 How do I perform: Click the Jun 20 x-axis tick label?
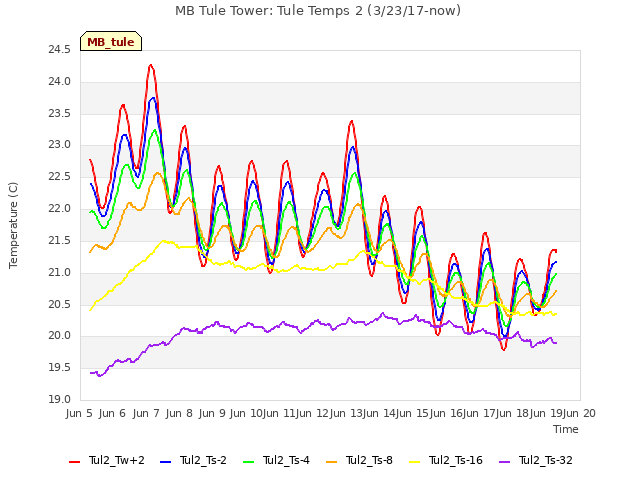pos(579,413)
